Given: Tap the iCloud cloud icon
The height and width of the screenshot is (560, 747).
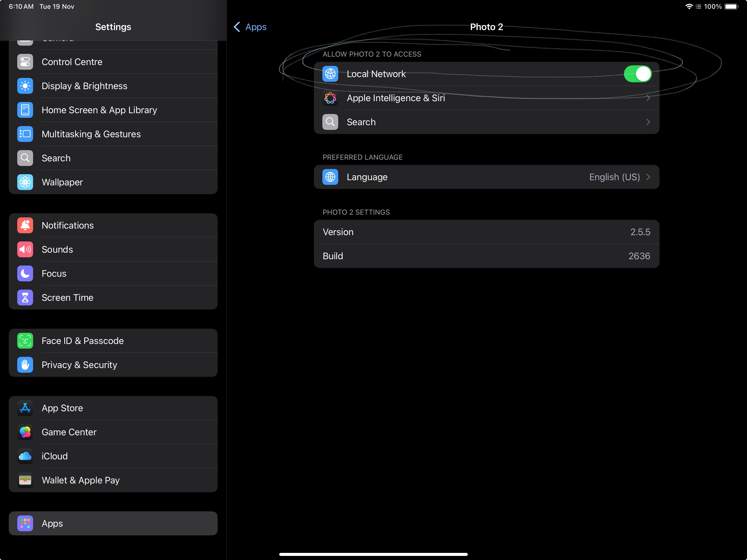Looking at the screenshot, I should 25,456.
